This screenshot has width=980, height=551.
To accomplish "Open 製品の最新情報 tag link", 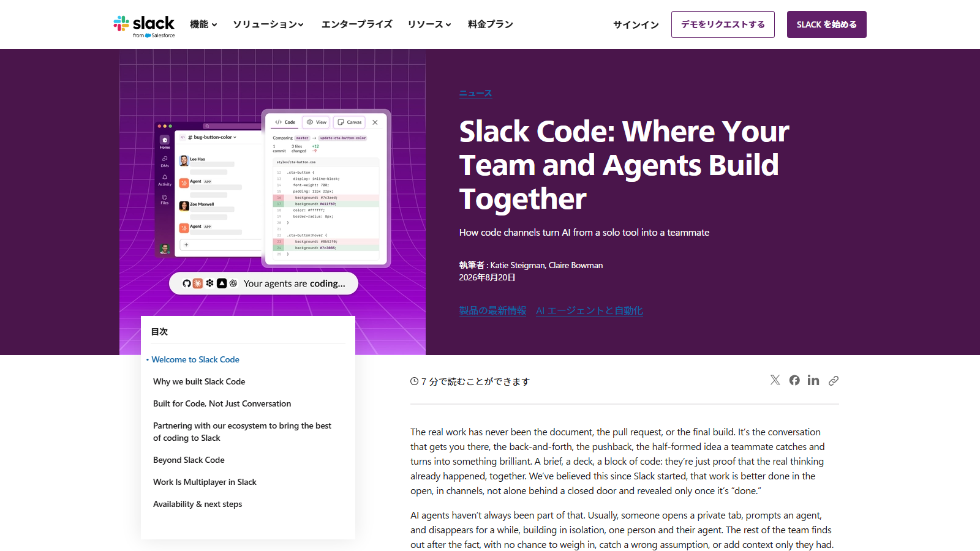I will pos(493,310).
